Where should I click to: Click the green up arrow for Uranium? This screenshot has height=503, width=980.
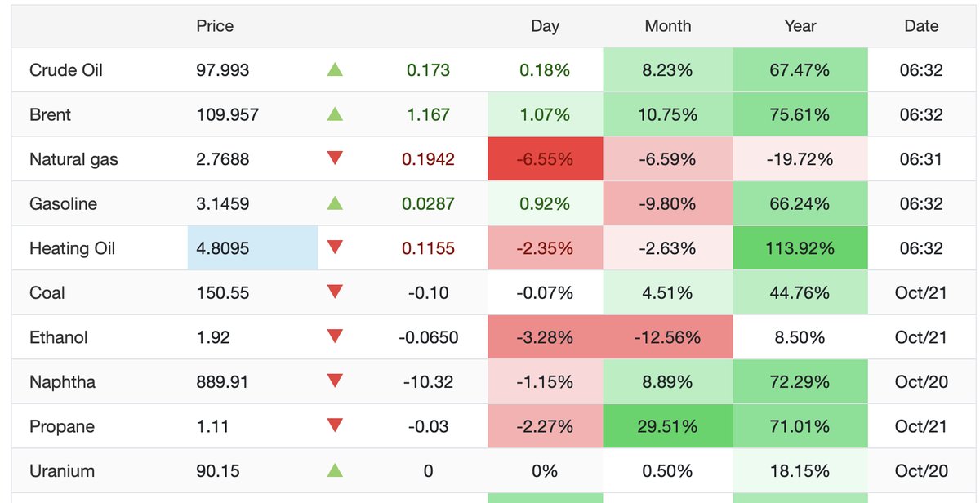tap(335, 470)
